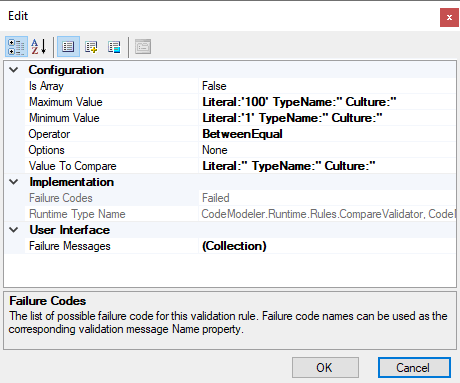Select the Operator property label
Screen dimensions: 460x383
point(49,134)
